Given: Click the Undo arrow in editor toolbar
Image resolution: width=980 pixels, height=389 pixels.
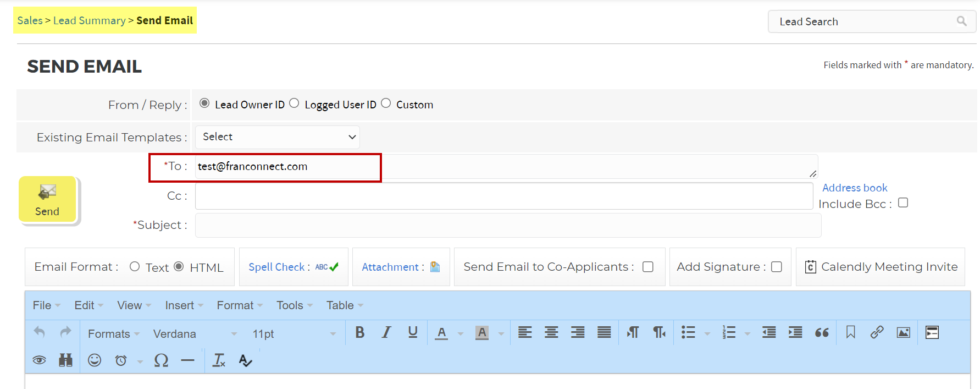Looking at the screenshot, I should pyautogui.click(x=40, y=332).
